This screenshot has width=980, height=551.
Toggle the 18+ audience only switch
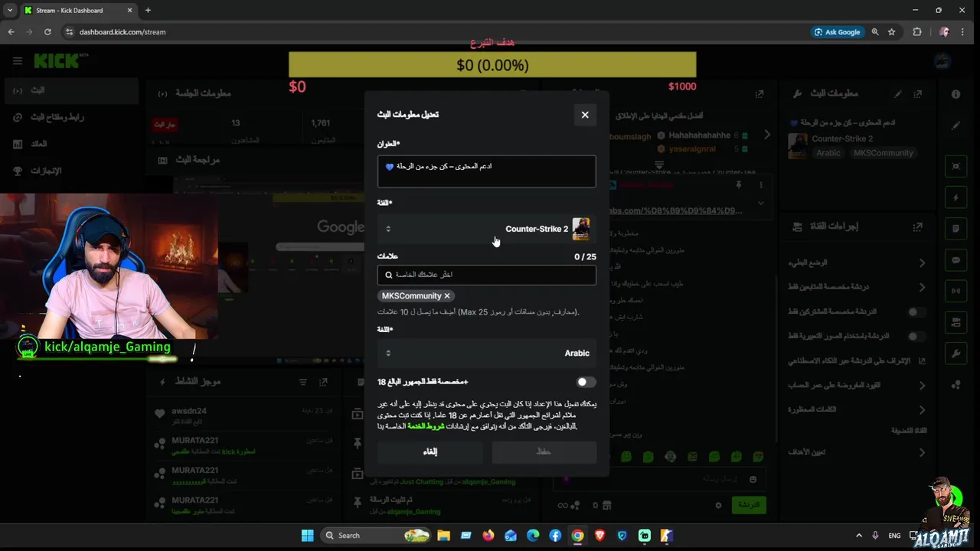coord(586,382)
